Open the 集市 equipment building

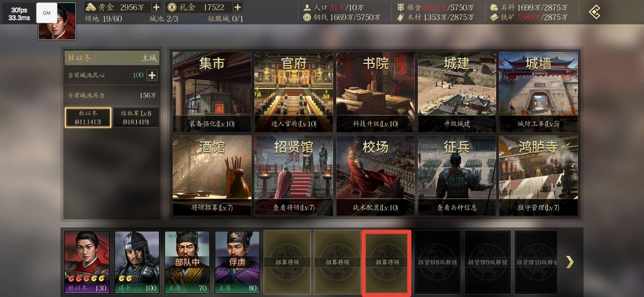click(x=212, y=91)
